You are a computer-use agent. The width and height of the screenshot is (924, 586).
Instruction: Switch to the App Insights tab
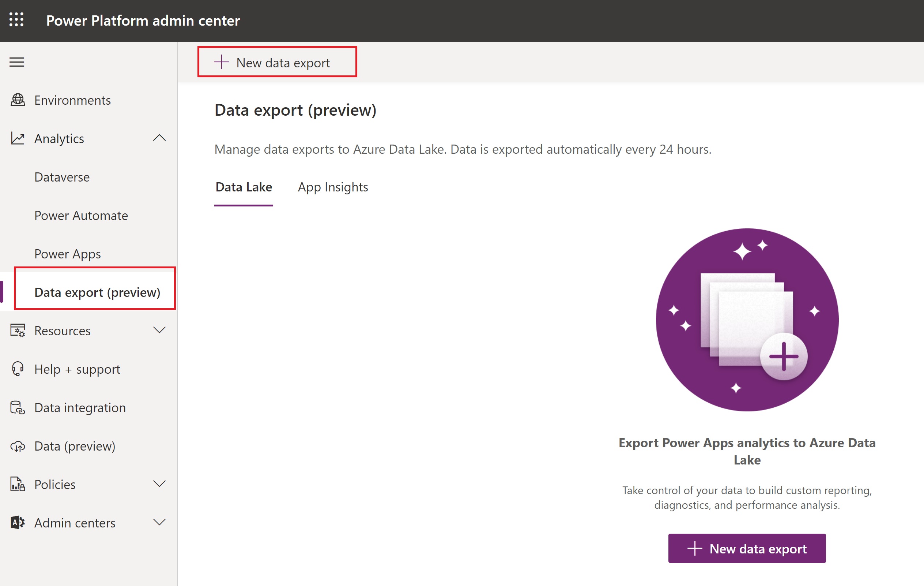(333, 187)
